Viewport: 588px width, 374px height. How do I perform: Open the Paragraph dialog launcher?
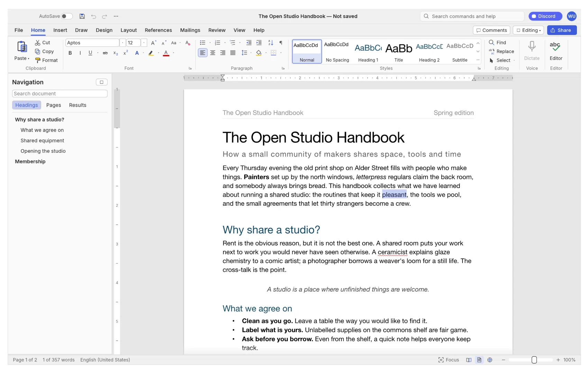tap(283, 68)
